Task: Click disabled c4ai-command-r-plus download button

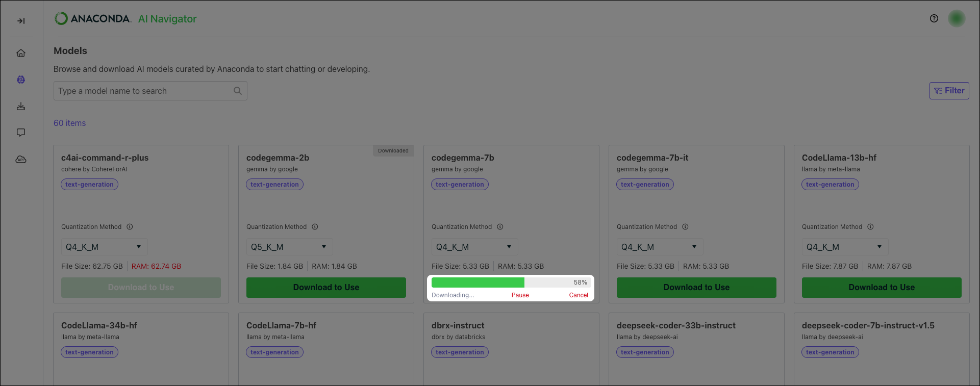Action: tap(141, 288)
